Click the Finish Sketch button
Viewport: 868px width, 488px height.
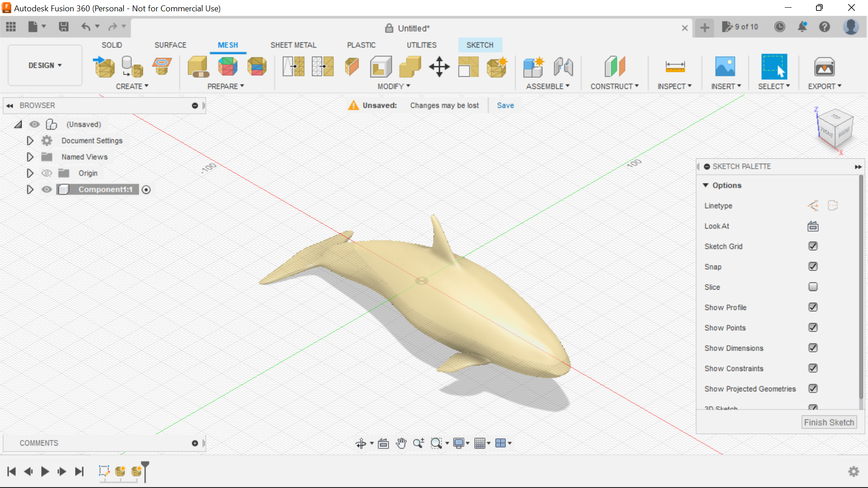click(829, 422)
